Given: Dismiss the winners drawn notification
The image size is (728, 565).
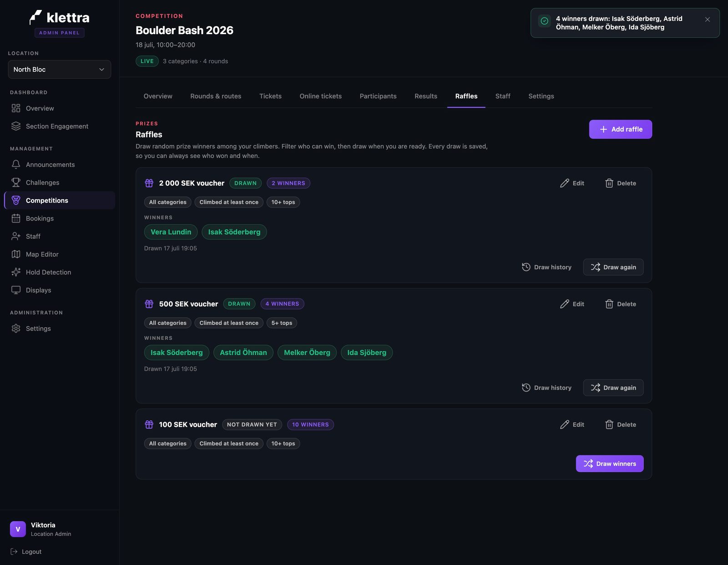Looking at the screenshot, I should tap(708, 20).
